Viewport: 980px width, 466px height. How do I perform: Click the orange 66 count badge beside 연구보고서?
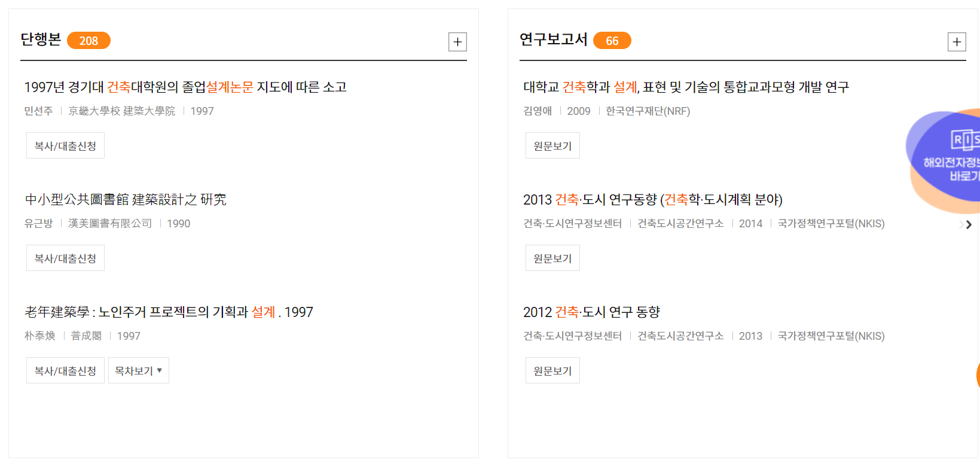[612, 41]
